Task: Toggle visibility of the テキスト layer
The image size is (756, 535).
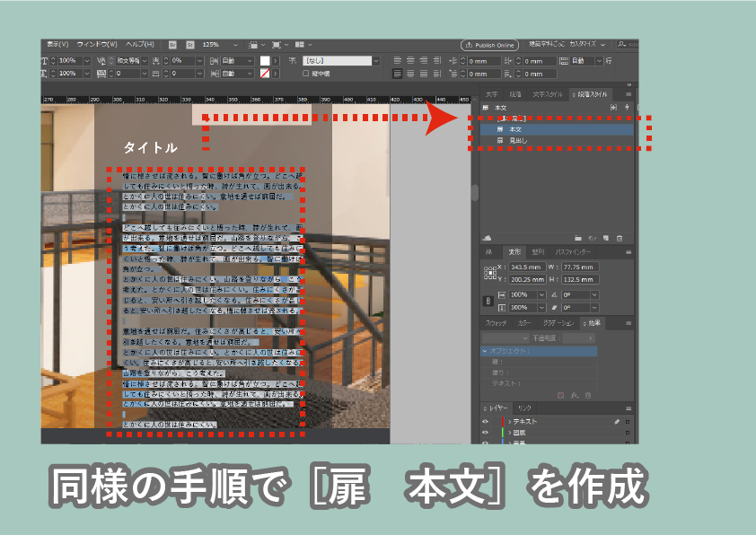Action: point(485,421)
